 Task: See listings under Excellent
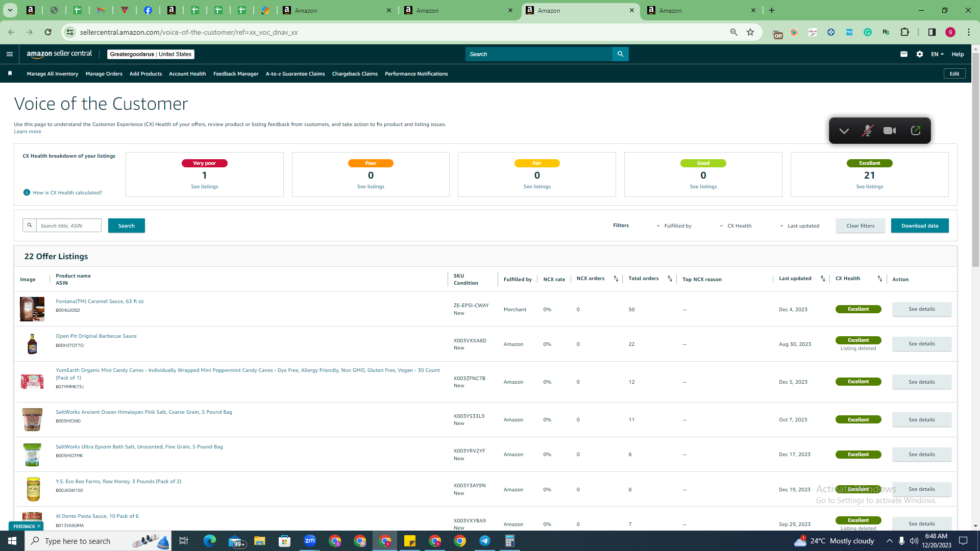(x=870, y=187)
